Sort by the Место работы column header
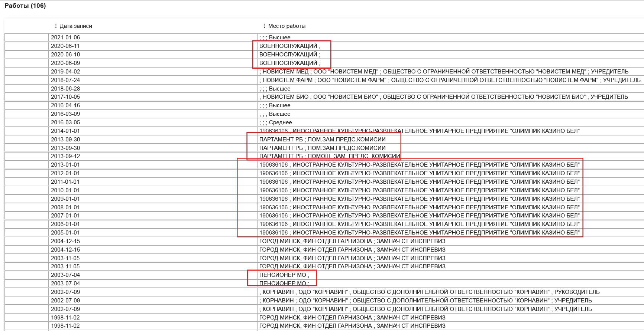The height and width of the screenshot is (331, 644). point(287,26)
